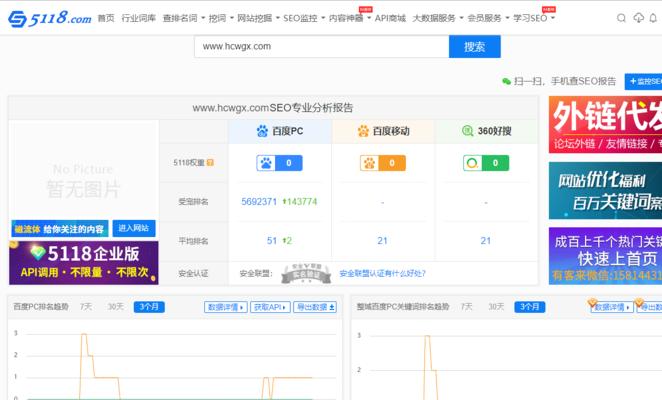The height and width of the screenshot is (400, 662).
Task: Expand the 学习SEO dropdown menu
Action: click(x=534, y=18)
